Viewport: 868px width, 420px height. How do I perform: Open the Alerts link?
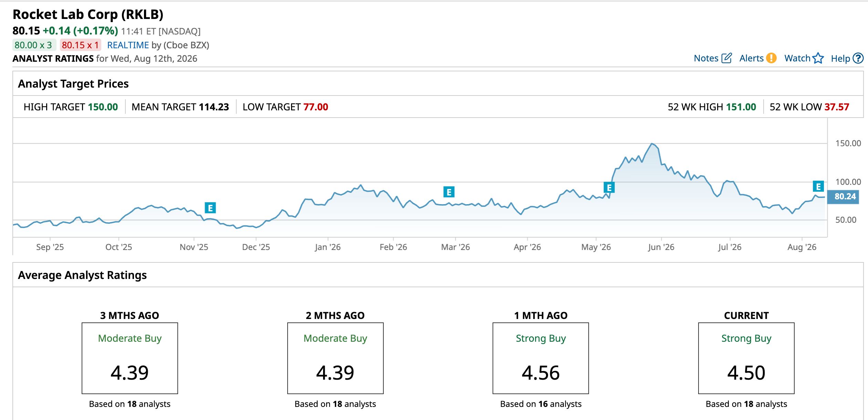(x=752, y=58)
